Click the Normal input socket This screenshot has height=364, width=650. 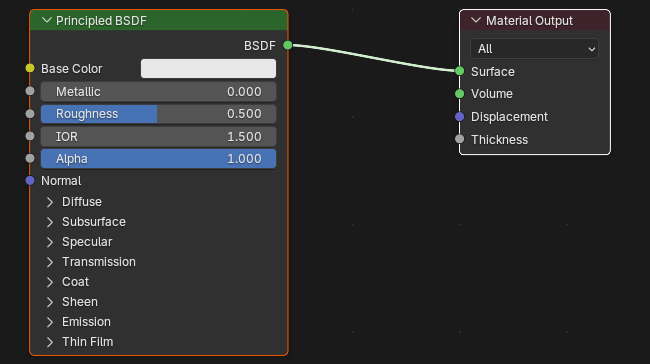[30, 180]
